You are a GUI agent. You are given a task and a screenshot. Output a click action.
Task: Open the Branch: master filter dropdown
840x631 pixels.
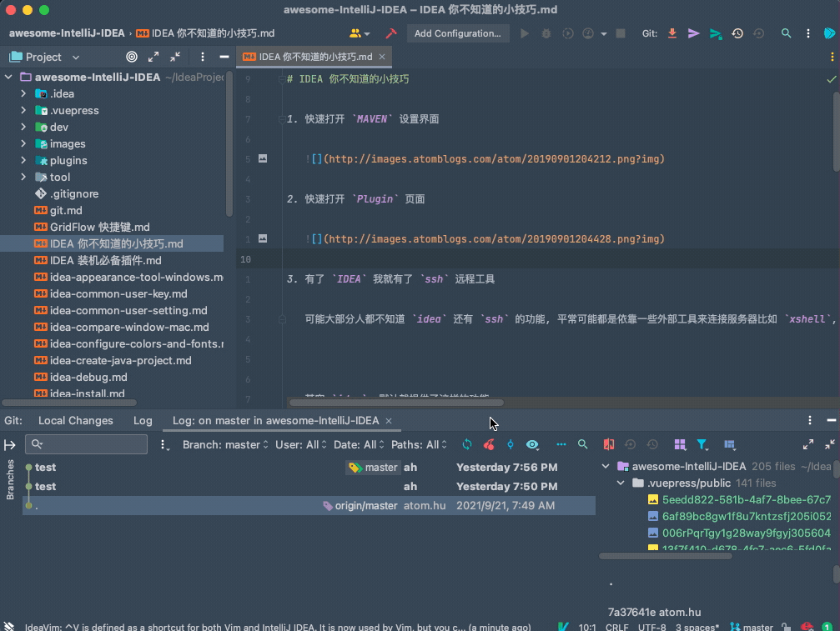pos(225,445)
